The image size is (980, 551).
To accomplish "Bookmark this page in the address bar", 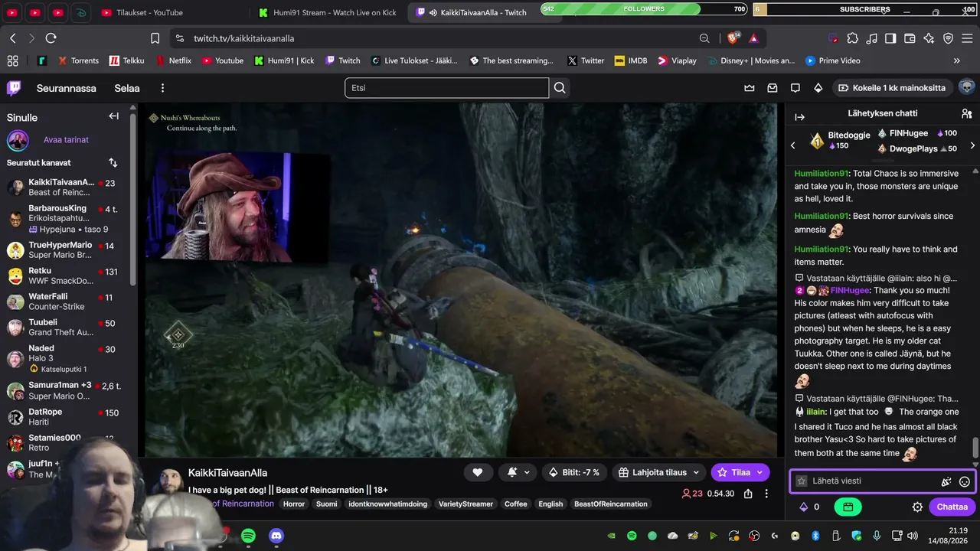I will click(155, 38).
